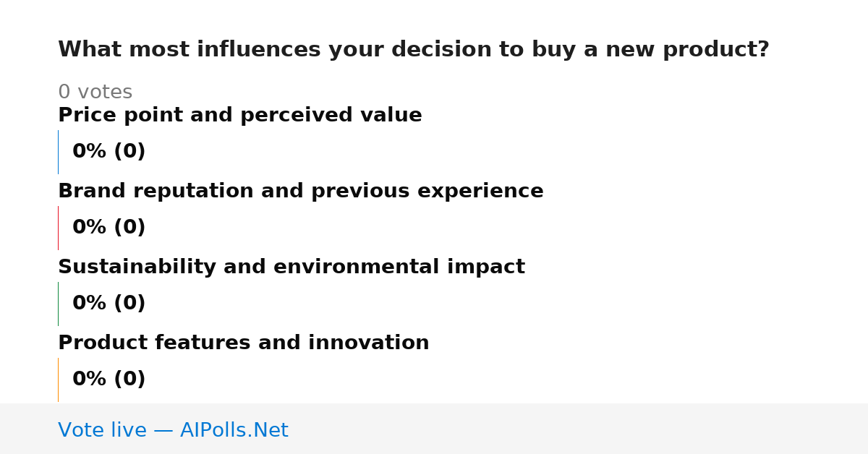Click the AIPolls.Net site name in footer
Screen dimensions: 868x454
point(234,431)
